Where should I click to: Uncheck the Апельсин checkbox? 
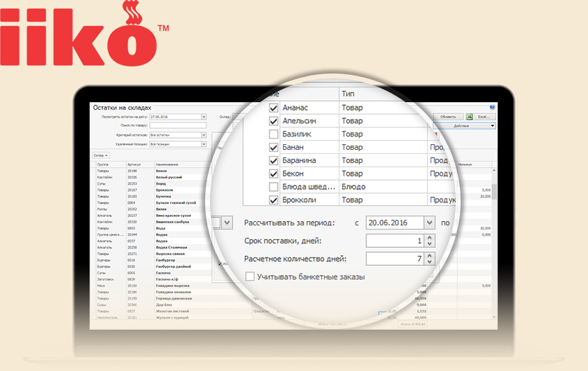tap(274, 121)
